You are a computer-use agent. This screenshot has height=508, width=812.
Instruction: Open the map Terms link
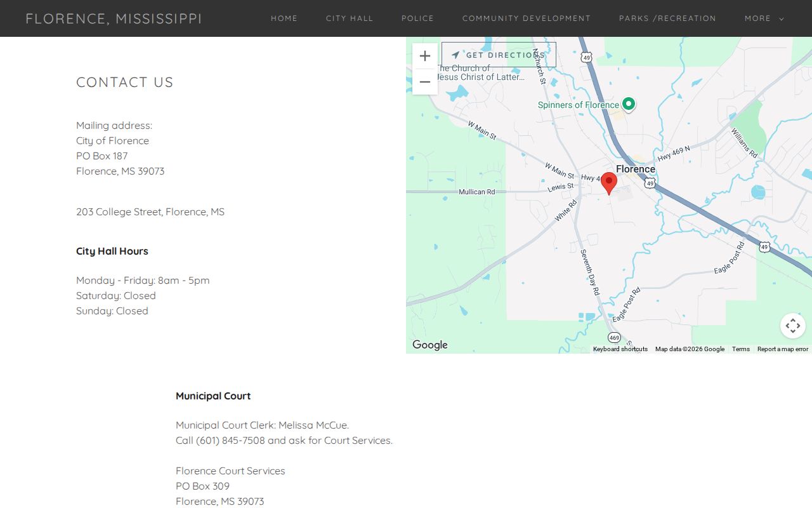click(741, 349)
